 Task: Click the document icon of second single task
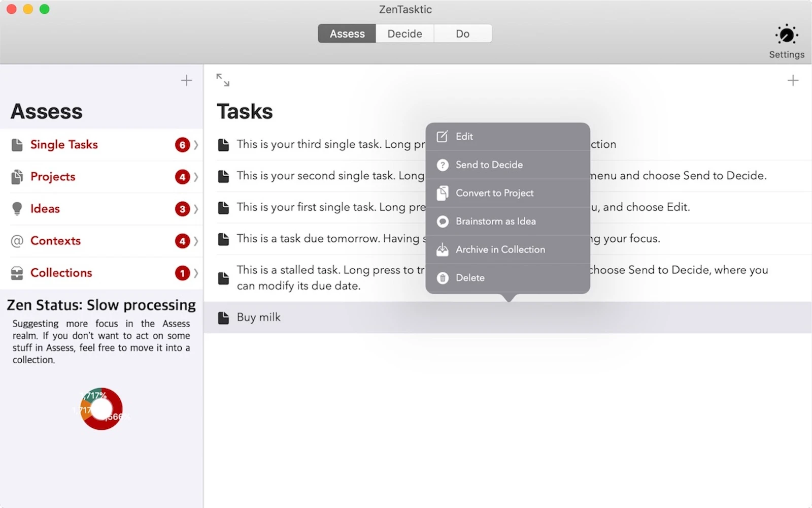[223, 176]
